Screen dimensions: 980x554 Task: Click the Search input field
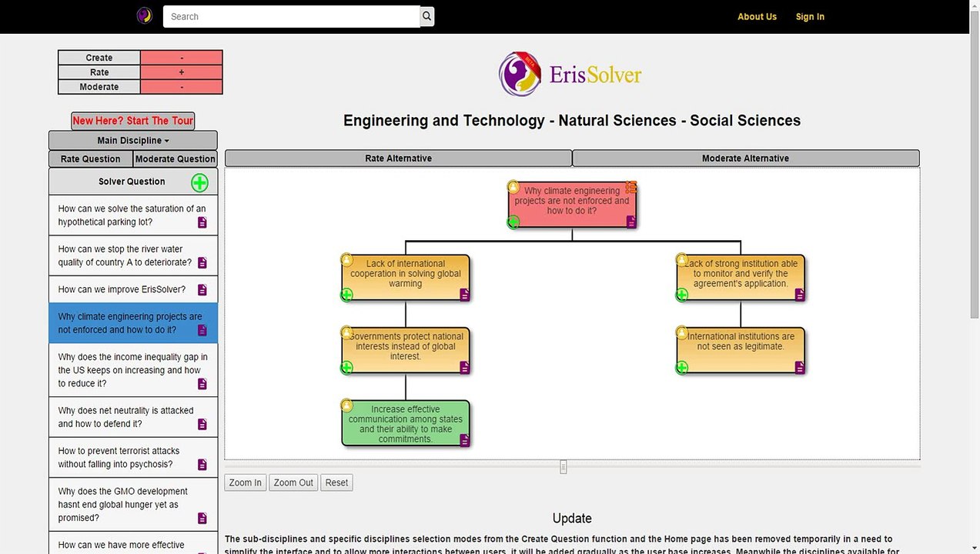291,16
